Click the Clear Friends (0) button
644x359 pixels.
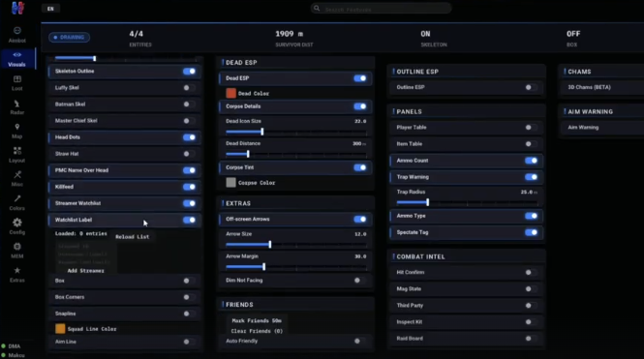257,331
